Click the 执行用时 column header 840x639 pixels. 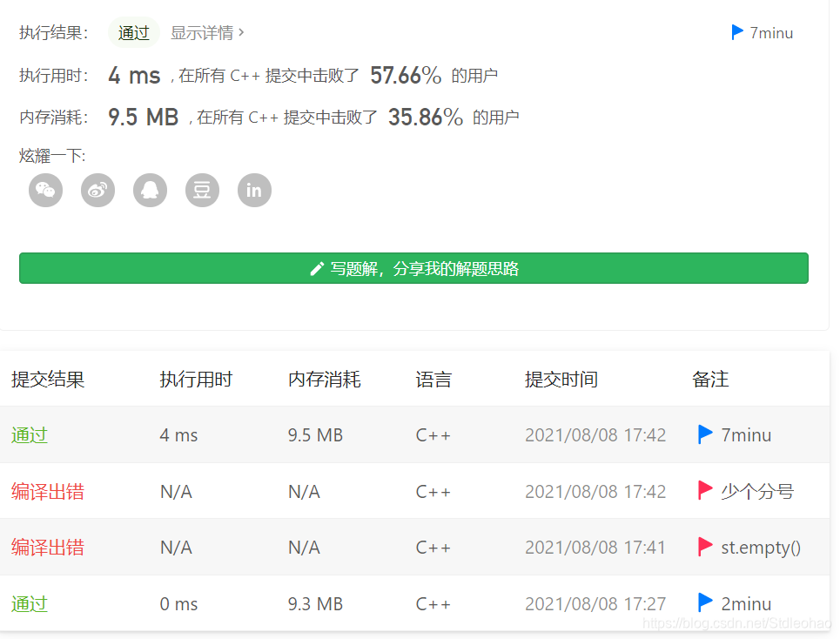pos(196,380)
